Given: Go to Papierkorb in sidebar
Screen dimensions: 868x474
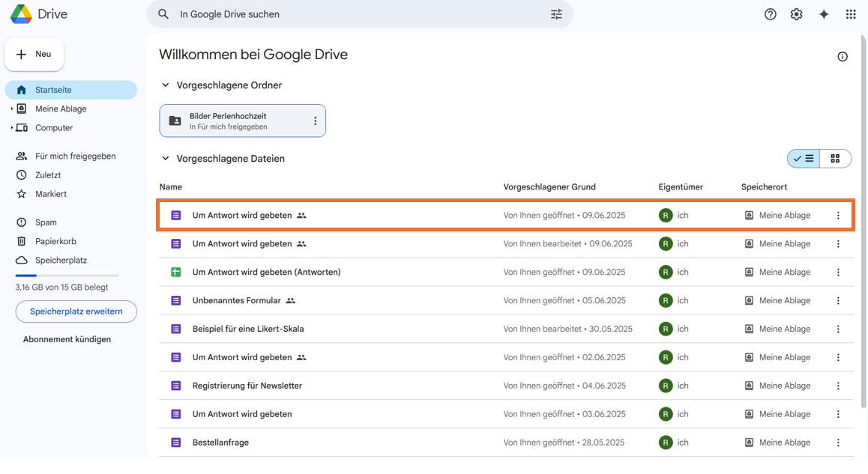Looking at the screenshot, I should tap(55, 241).
